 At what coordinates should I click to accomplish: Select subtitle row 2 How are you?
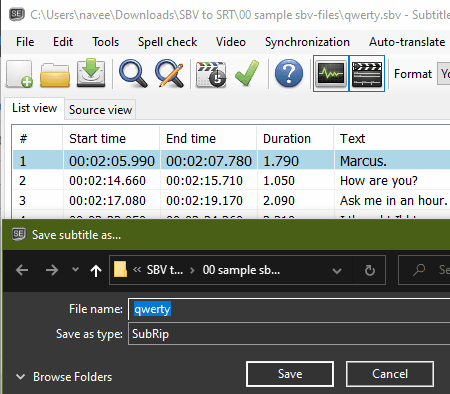231,181
